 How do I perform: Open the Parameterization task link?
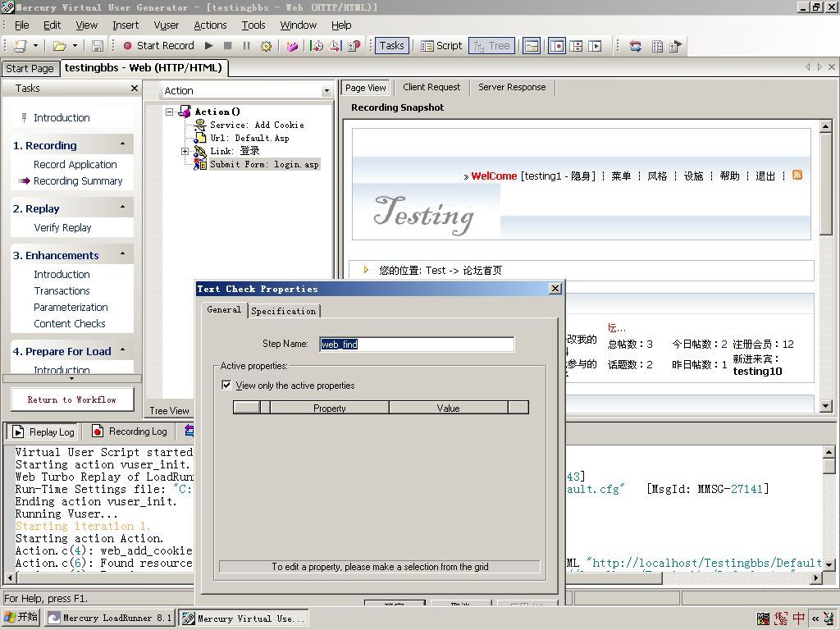click(71, 307)
